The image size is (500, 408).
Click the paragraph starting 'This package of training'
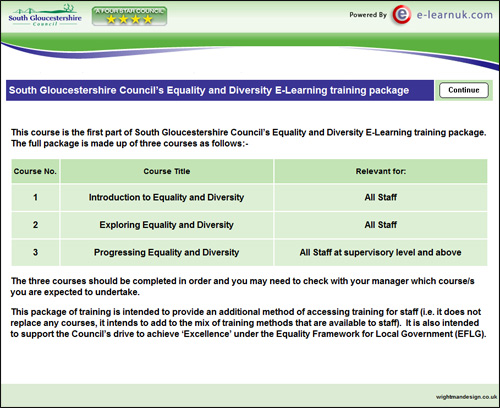pyautogui.click(x=248, y=323)
